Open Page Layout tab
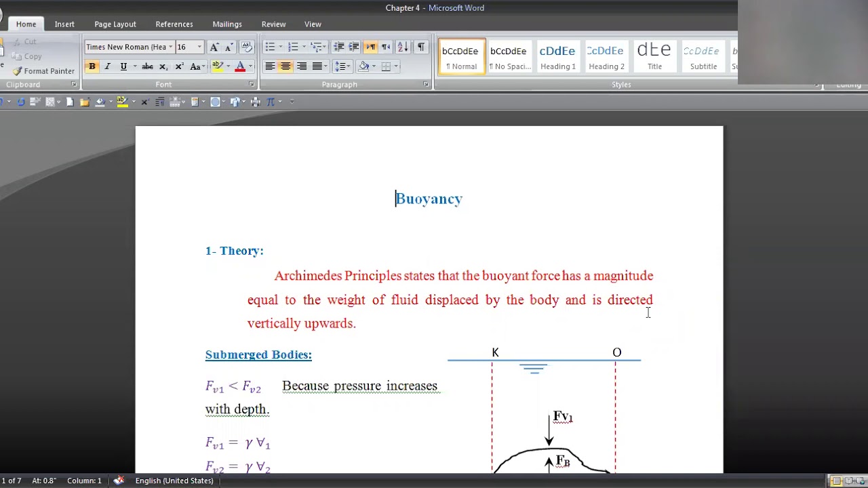The image size is (868, 488). tap(115, 24)
